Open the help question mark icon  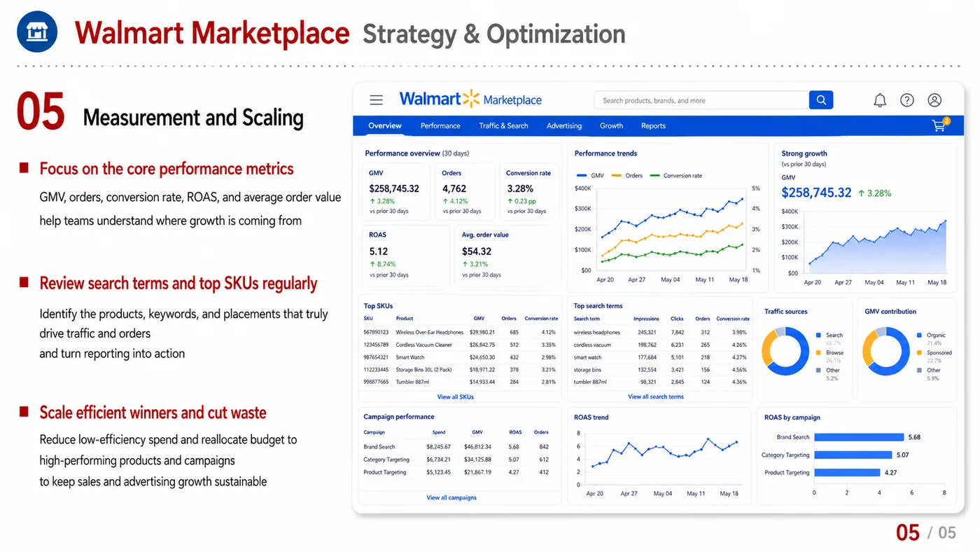[907, 100]
